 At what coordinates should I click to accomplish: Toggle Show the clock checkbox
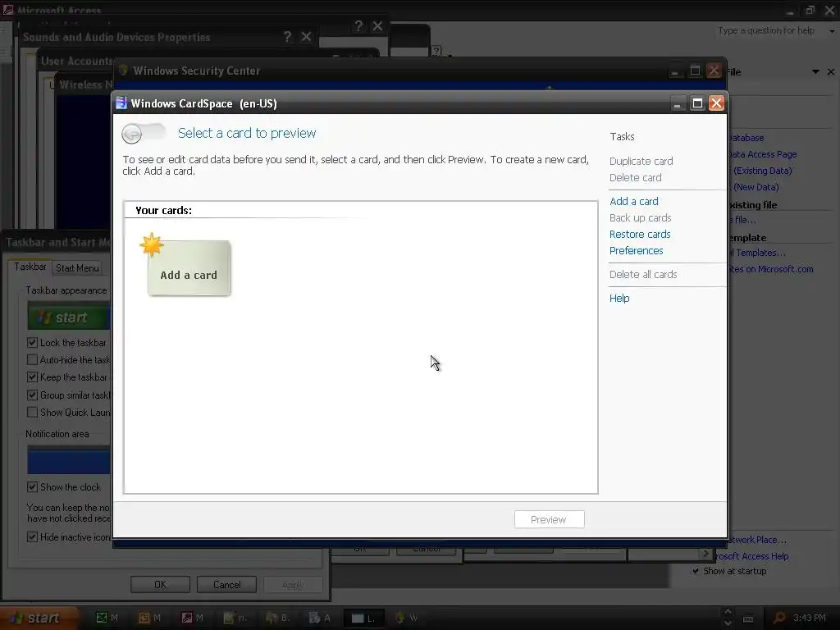click(32, 487)
